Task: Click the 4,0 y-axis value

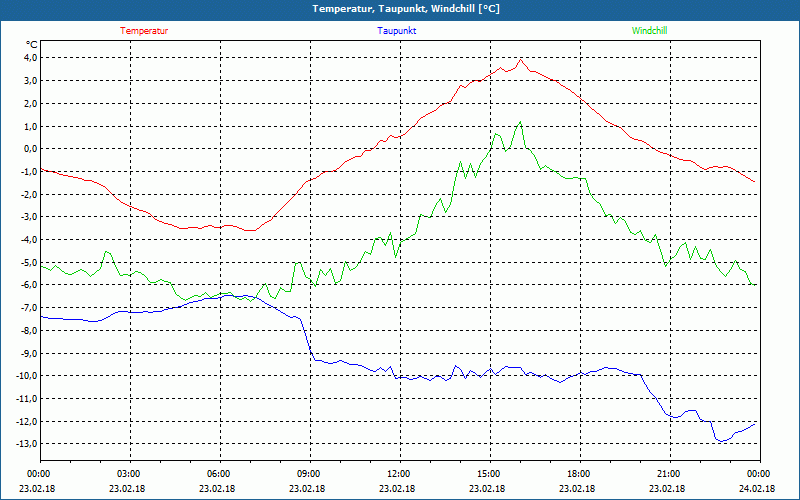Action: (x=31, y=58)
